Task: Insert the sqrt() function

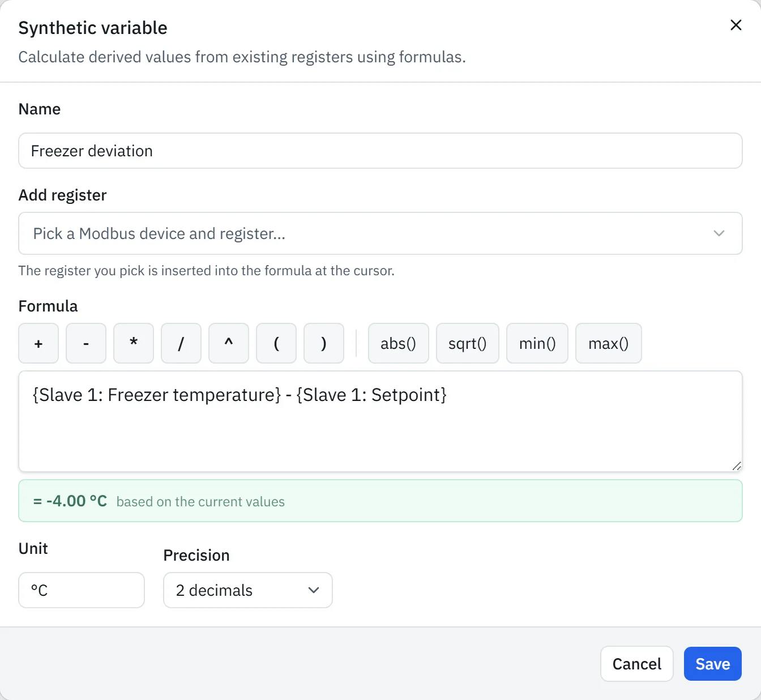Action: [x=468, y=343]
